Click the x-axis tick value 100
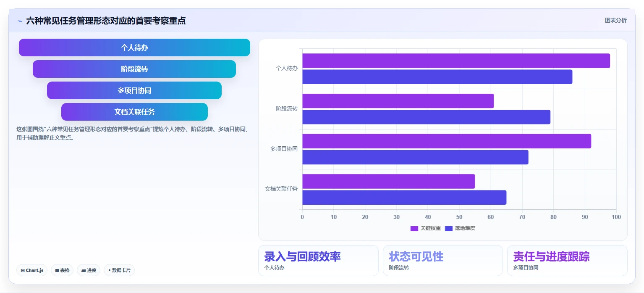This screenshot has width=644, height=293. tap(616, 217)
